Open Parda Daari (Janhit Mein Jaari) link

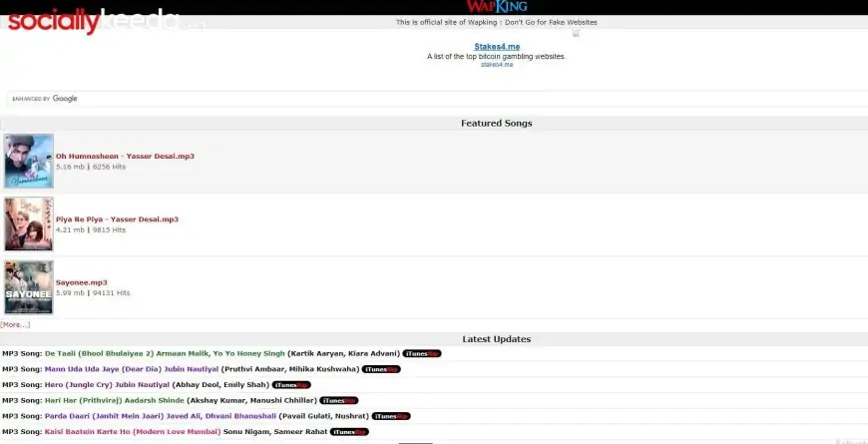161,416
